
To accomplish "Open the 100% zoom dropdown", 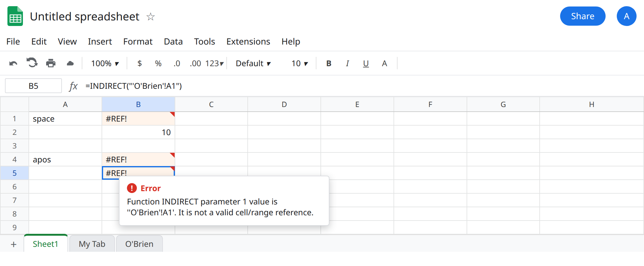I will coord(105,63).
